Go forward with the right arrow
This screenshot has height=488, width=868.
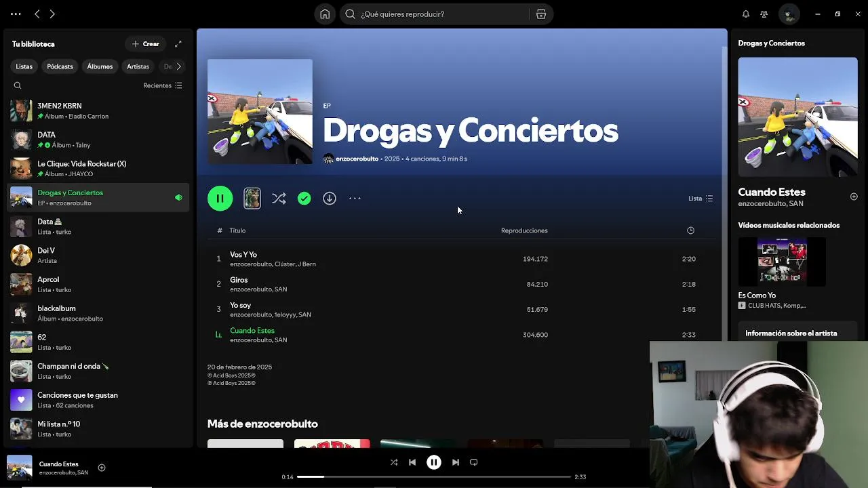tap(52, 14)
